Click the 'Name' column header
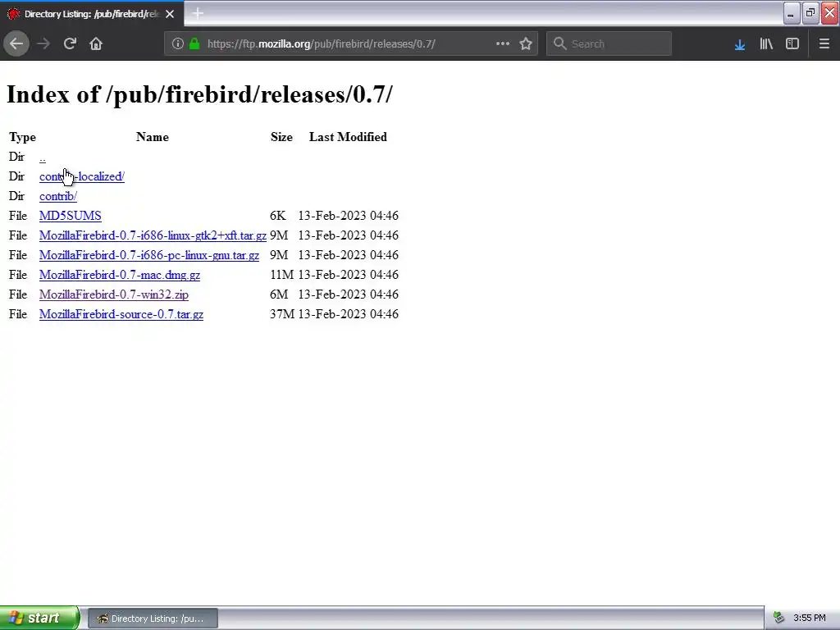 point(152,137)
